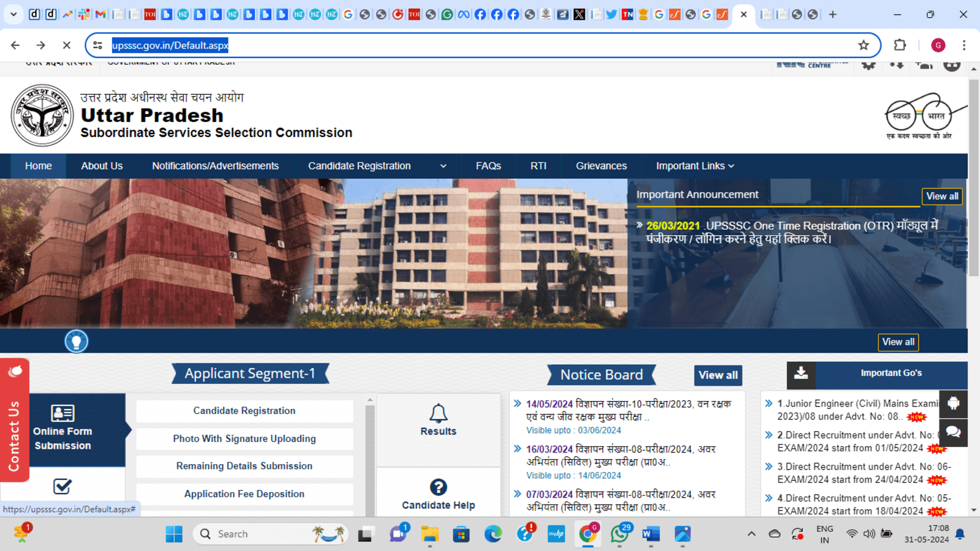
Task: Click the download icon beside Important Go's
Action: [x=801, y=374]
